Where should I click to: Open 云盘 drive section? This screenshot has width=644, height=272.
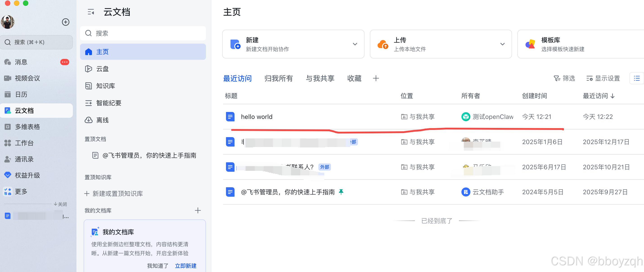pos(102,69)
